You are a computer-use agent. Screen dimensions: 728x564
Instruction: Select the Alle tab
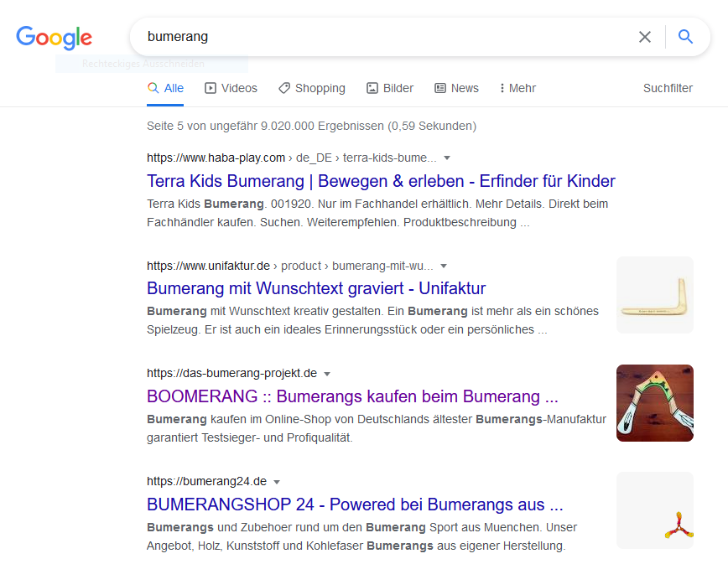(x=165, y=88)
